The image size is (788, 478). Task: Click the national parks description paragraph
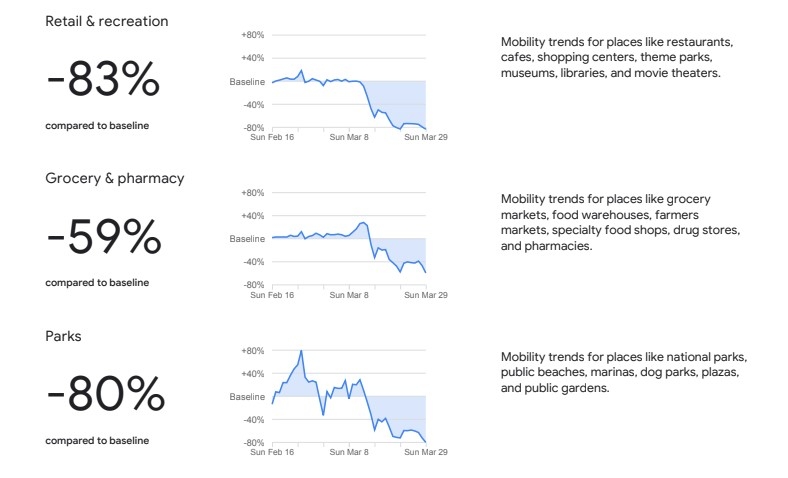[x=624, y=372]
